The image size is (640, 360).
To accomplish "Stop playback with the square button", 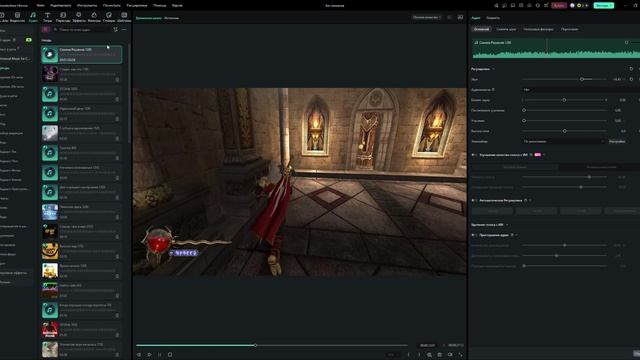I will [x=170, y=355].
